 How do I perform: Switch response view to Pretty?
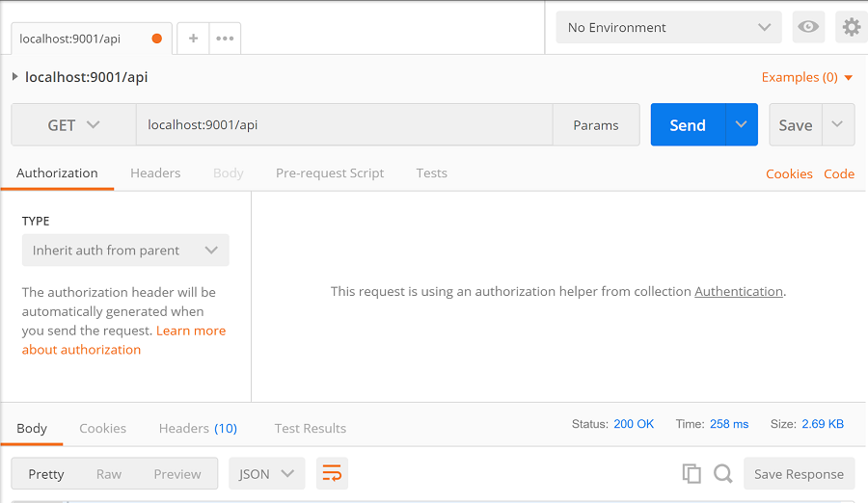click(46, 474)
